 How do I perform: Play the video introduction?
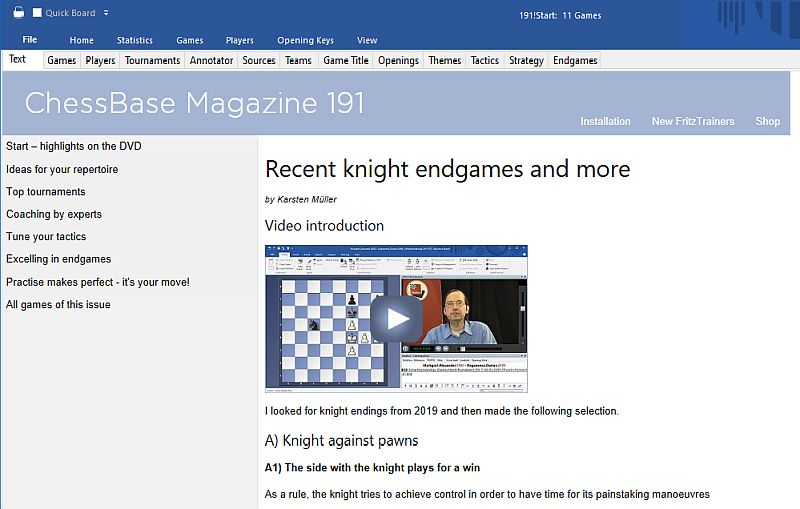tap(397, 318)
